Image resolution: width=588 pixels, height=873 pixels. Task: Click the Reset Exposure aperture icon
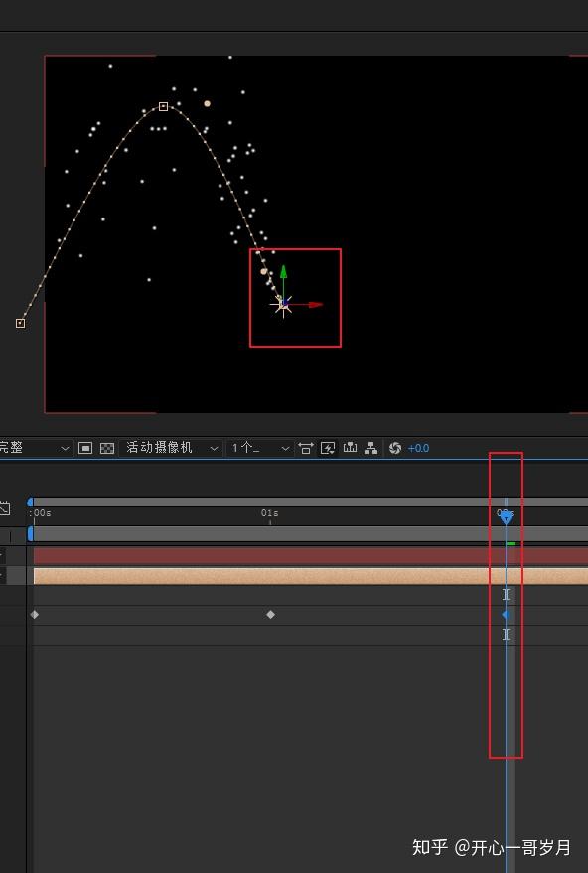tap(395, 448)
